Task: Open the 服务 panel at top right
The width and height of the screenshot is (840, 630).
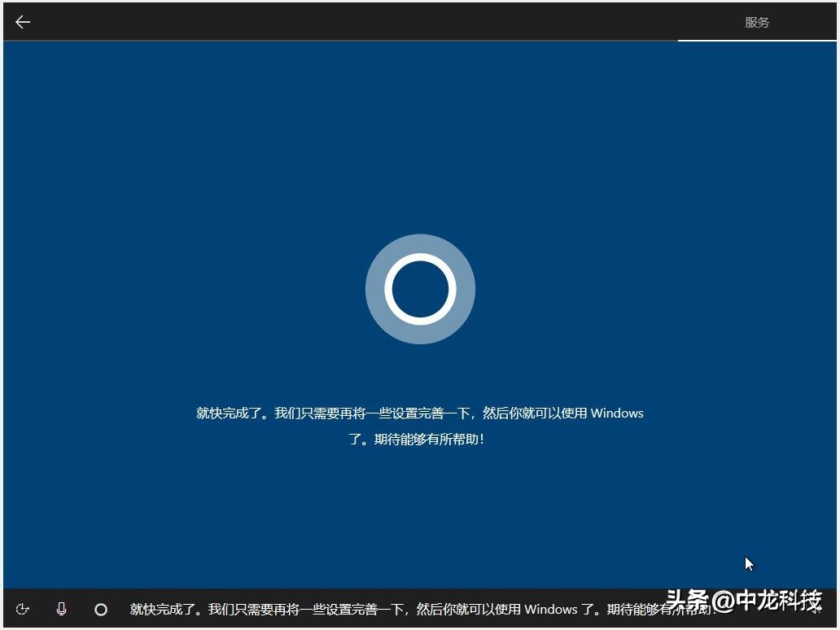Action: [757, 22]
